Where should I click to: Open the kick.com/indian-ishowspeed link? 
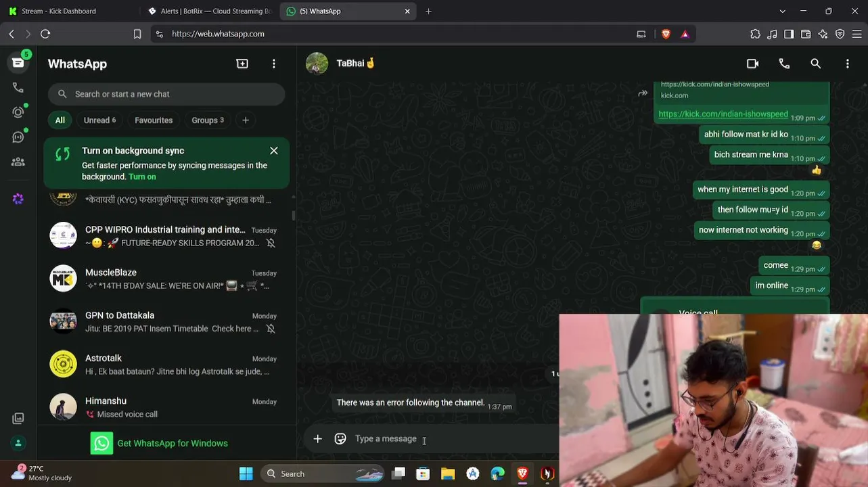[x=723, y=114]
